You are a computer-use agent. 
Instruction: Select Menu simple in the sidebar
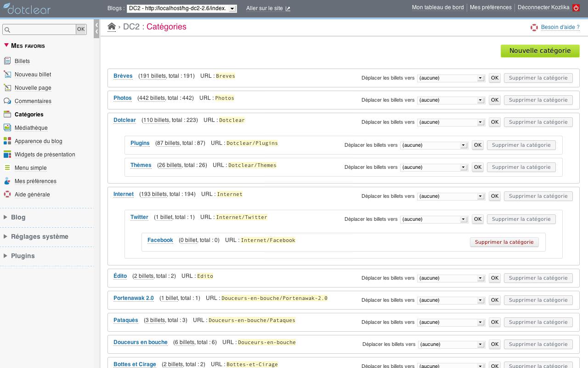click(x=30, y=168)
